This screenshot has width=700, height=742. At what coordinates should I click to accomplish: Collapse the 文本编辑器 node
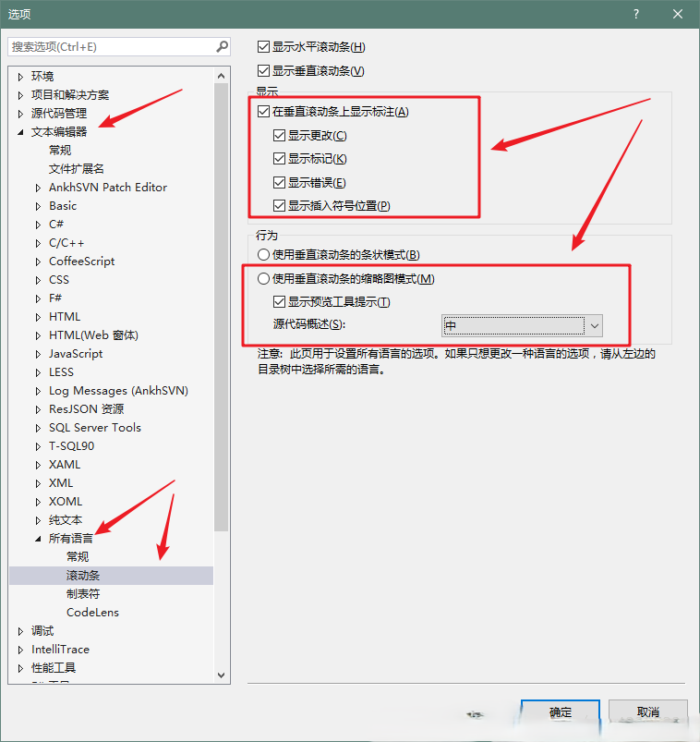[20, 132]
